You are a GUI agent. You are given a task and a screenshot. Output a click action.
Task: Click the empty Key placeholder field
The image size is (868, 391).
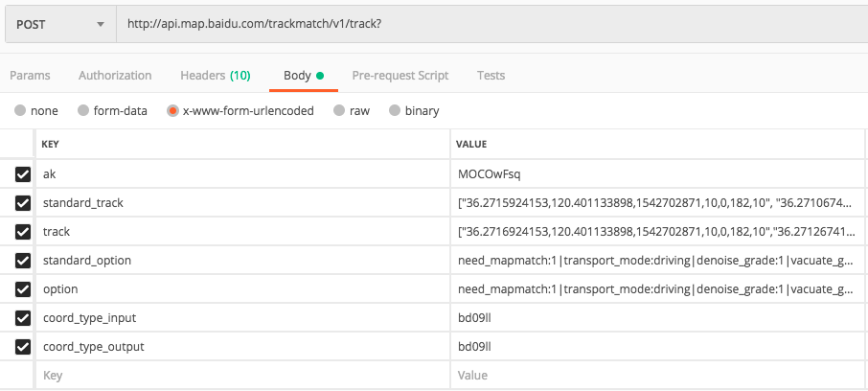click(240, 376)
